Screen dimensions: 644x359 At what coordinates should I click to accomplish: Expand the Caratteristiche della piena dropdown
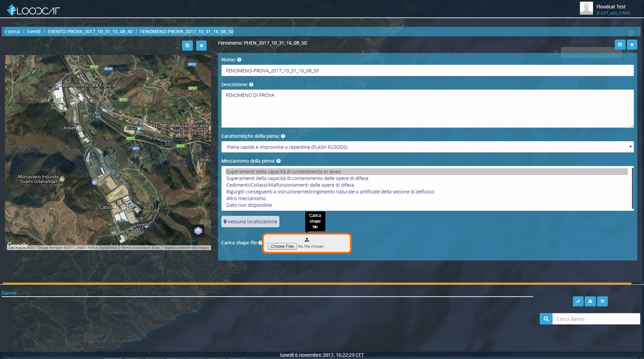pyautogui.click(x=427, y=147)
